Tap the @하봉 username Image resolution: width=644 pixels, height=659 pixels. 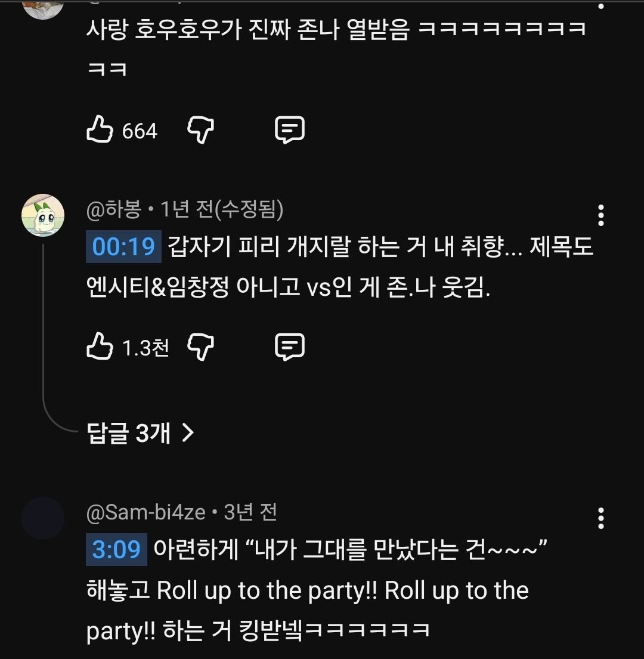point(113,209)
